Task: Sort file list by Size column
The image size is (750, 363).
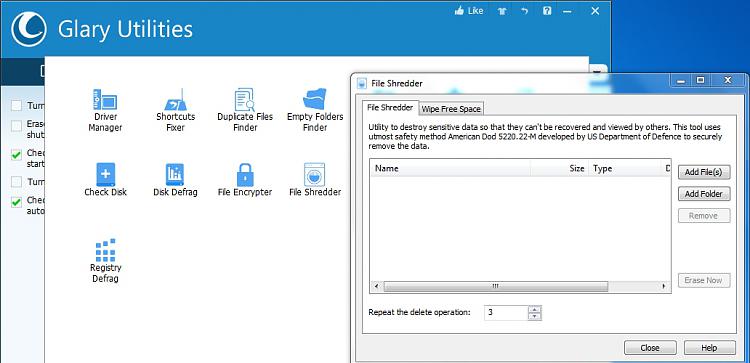Action: [560, 168]
